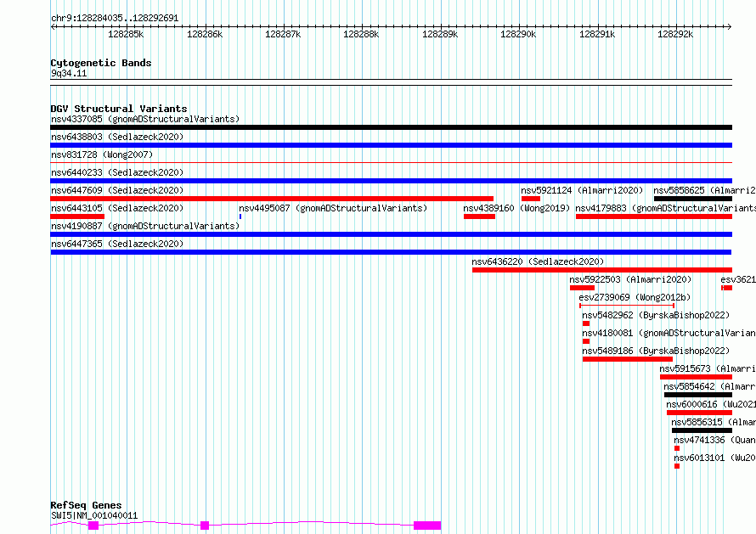The image size is (756, 534).
Task: Open nsv4741336 variant label
Action: [714, 440]
